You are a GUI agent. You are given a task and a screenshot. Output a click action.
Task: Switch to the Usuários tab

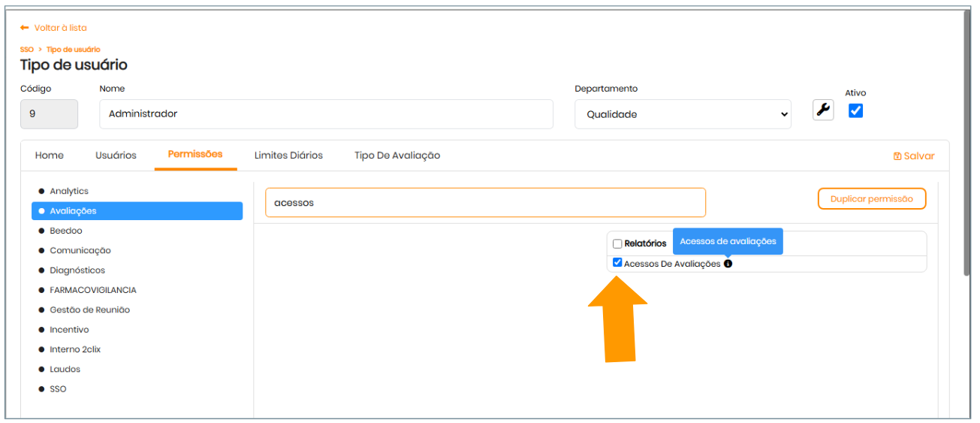point(116,156)
